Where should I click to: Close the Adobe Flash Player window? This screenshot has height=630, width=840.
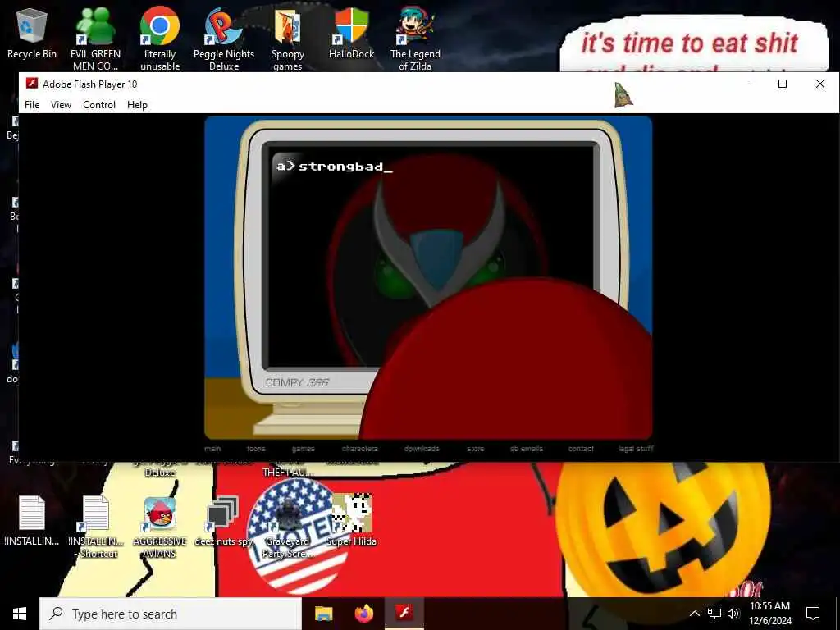click(820, 84)
